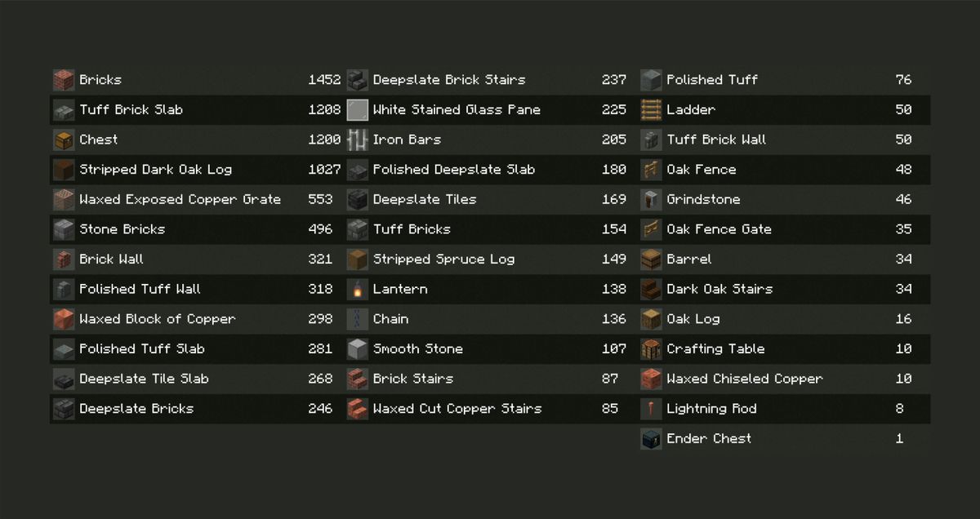Click the Bricks count 1452

click(324, 80)
